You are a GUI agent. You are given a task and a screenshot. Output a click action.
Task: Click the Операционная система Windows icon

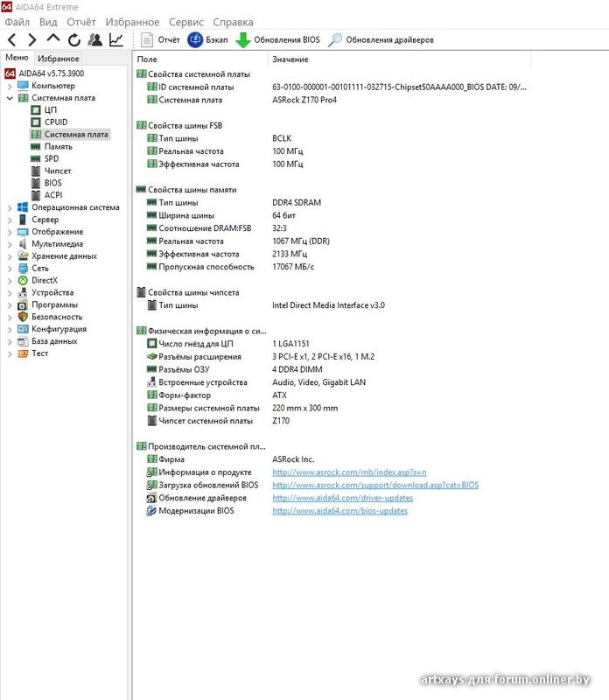[x=23, y=207]
